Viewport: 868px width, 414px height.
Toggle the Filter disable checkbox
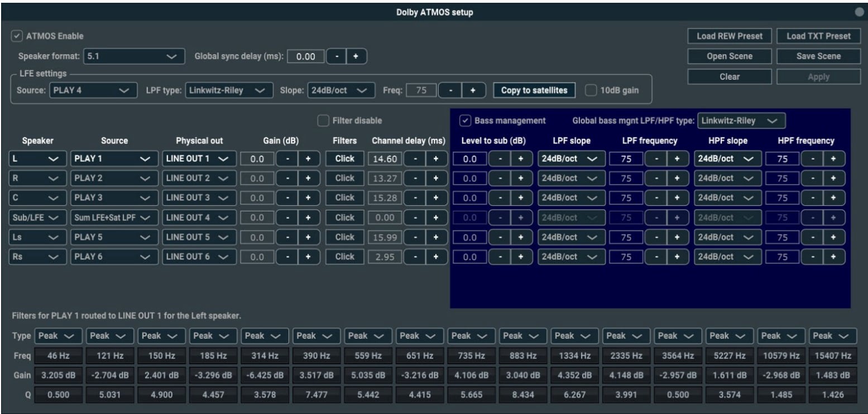(323, 121)
